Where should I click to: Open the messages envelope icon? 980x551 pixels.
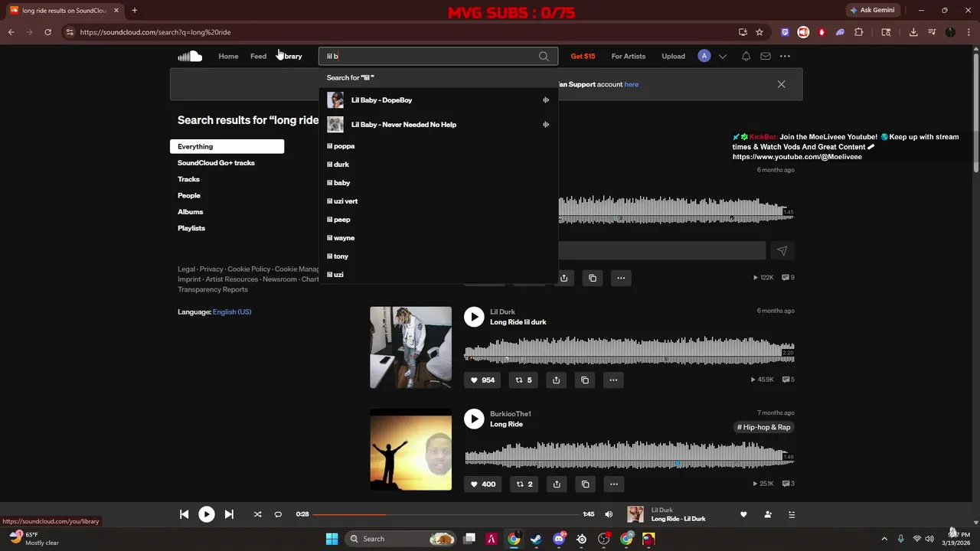(x=766, y=56)
